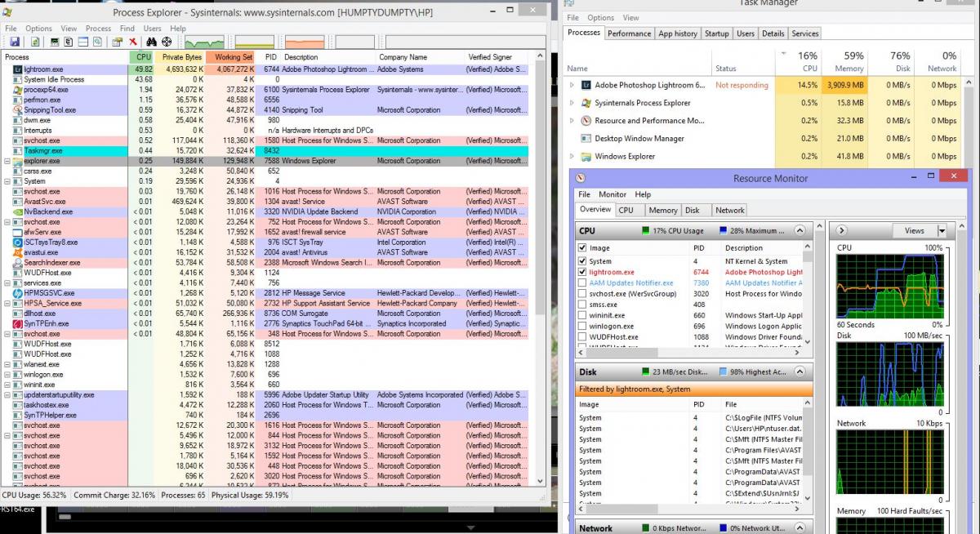Toggle Show Process Tree toolbar icon
The image size is (980, 534).
point(69,42)
